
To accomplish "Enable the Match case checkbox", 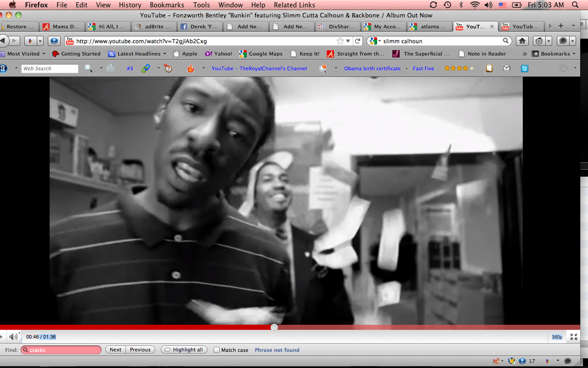I will pos(217,350).
